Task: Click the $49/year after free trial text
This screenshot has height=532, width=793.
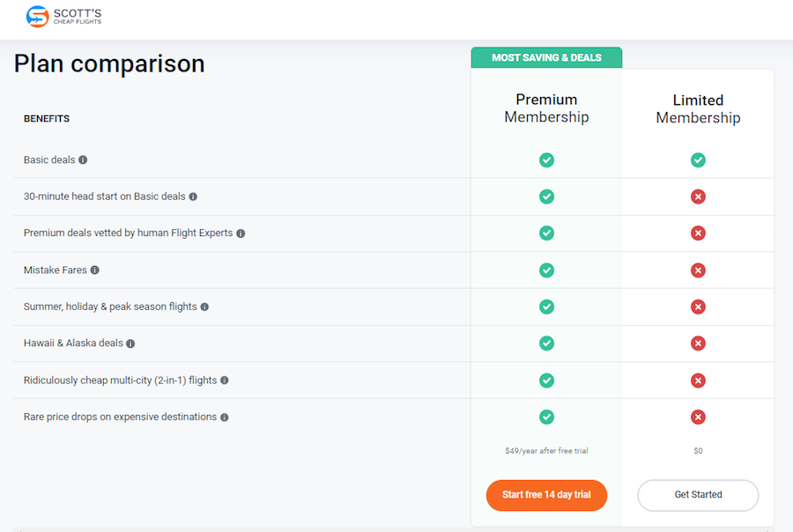Action: point(546,451)
